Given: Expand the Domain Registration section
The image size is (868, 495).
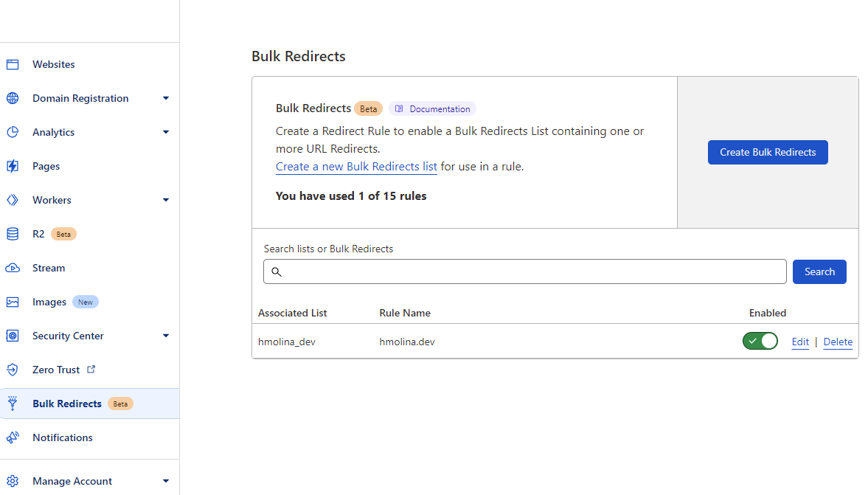Looking at the screenshot, I should 166,98.
